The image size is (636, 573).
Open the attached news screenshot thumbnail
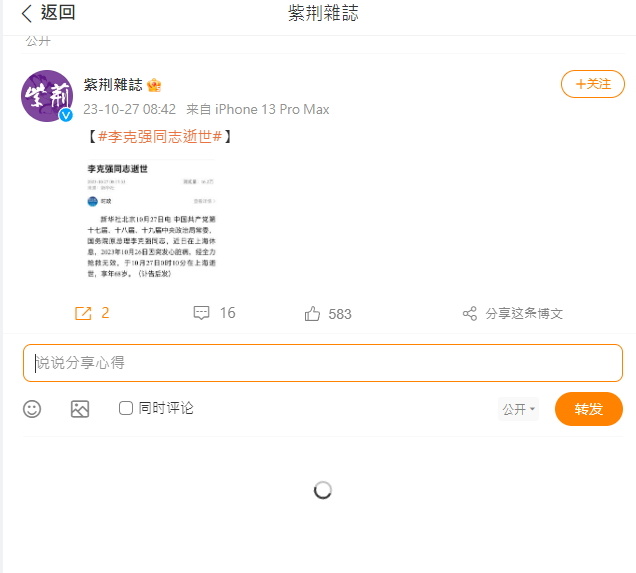[x=151, y=220]
